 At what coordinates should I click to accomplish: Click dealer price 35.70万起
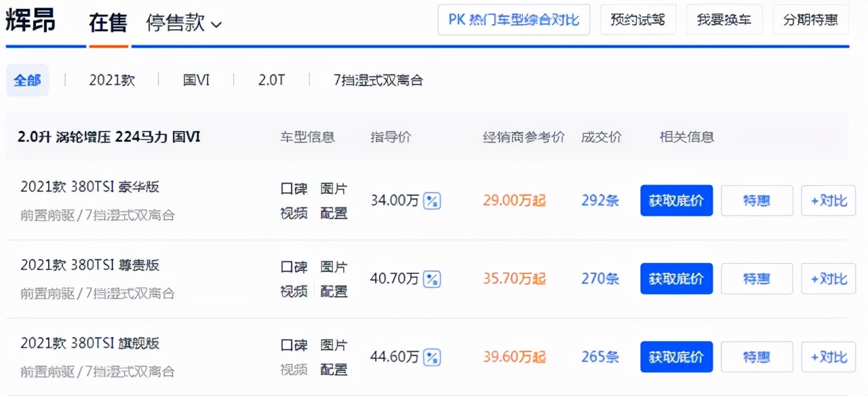[515, 279]
